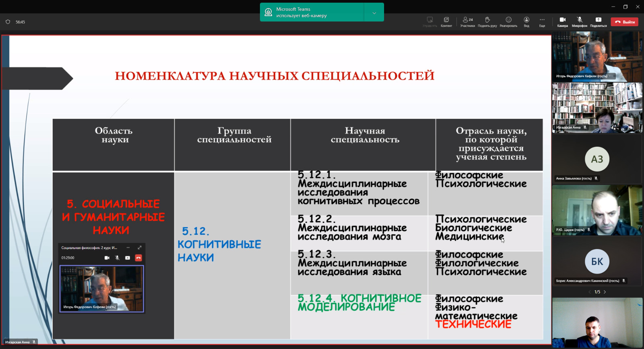Click the shield icon beside call timer
Screen dimensions: 644x349
click(8, 22)
